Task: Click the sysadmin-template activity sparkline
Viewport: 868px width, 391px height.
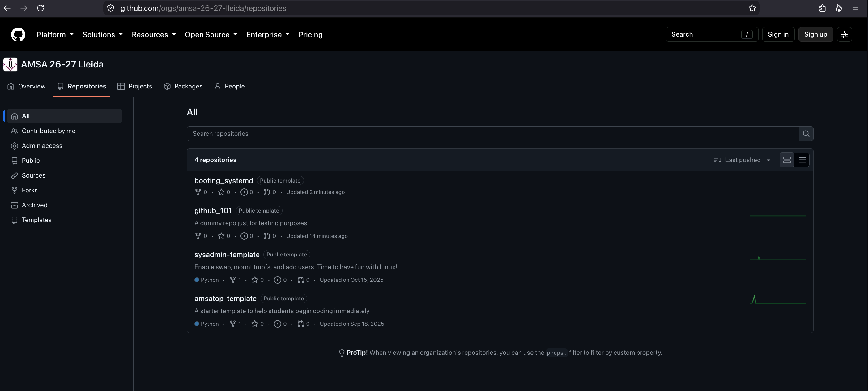Action: click(778, 258)
